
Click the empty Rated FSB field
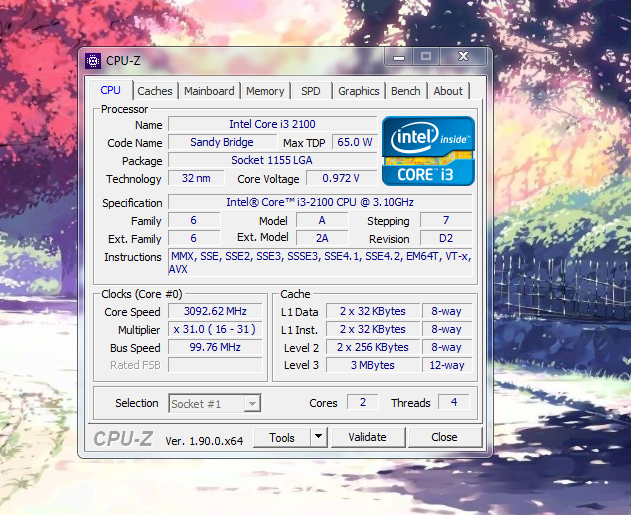point(215,365)
